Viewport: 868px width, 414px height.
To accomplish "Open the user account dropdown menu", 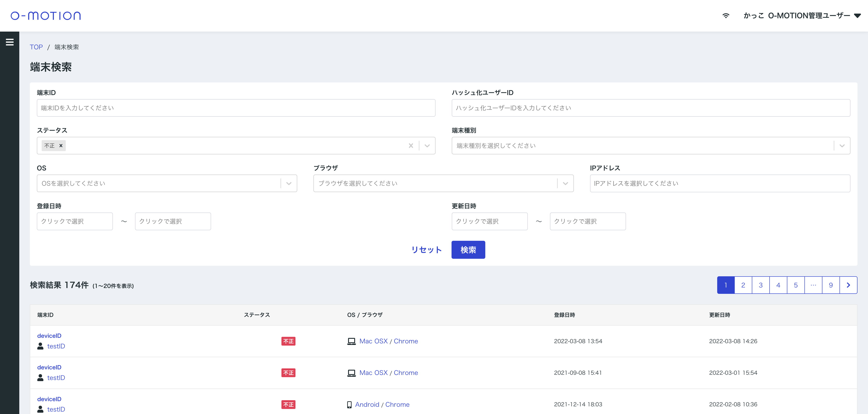I will click(x=857, y=16).
